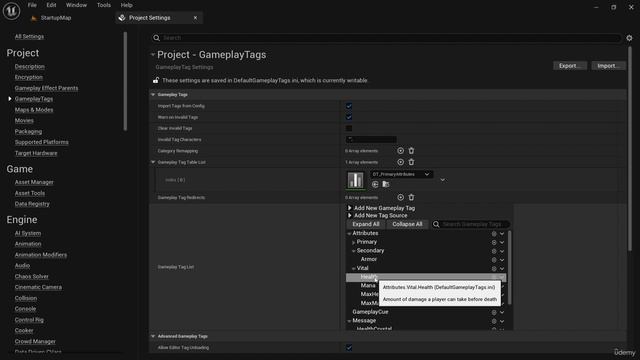This screenshot has width=640, height=360.
Task: Toggle Warn on Invalid Tags checkbox
Action: [349, 117]
